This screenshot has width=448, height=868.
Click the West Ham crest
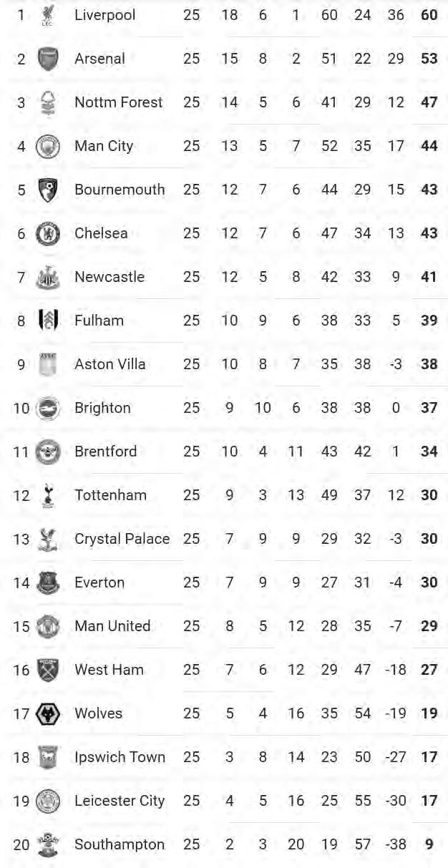pyautogui.click(x=48, y=670)
